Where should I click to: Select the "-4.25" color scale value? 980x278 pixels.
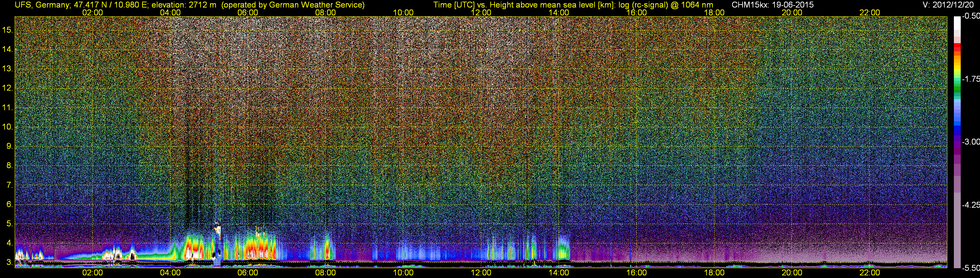(971, 205)
